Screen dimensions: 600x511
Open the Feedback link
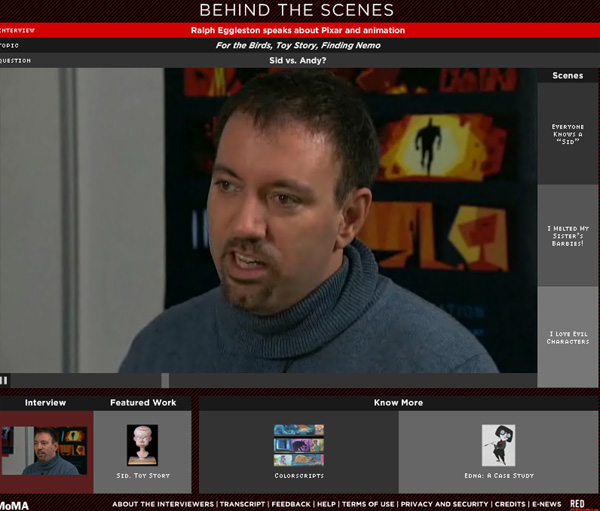tap(291, 504)
